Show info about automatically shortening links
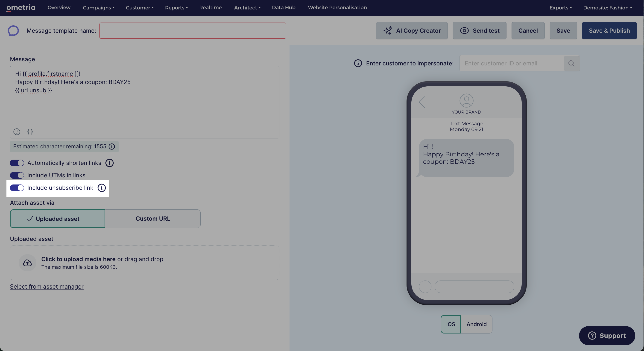Viewport: 644px width, 351px height. pos(109,163)
